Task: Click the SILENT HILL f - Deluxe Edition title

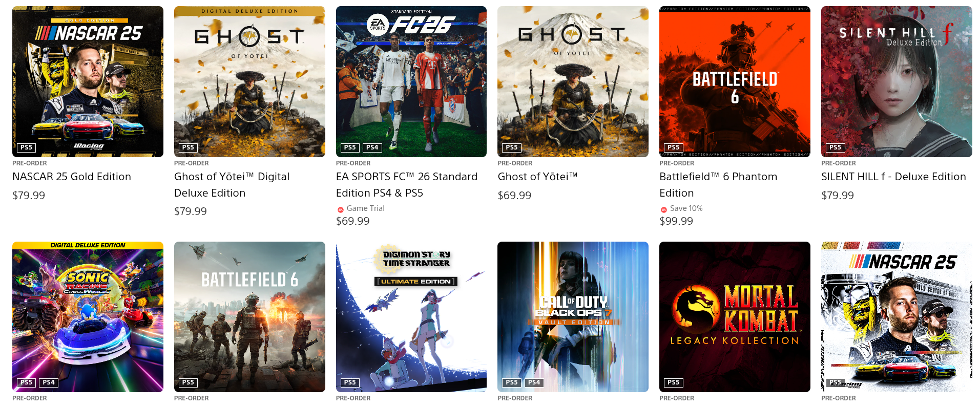Action: pyautogui.click(x=893, y=177)
